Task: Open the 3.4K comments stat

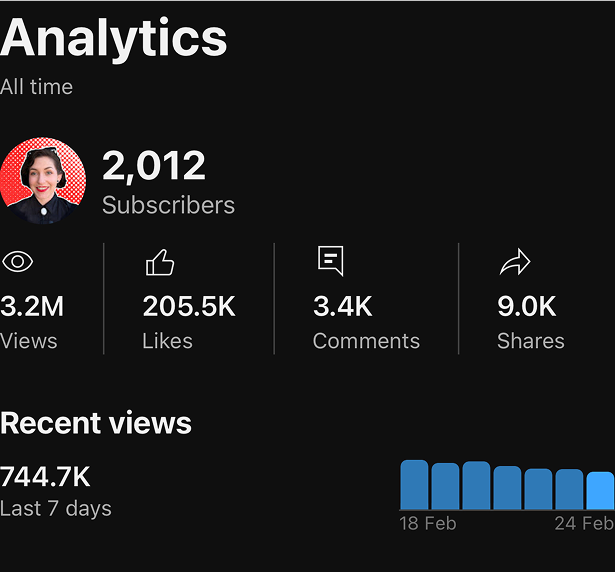Action: pos(343,306)
